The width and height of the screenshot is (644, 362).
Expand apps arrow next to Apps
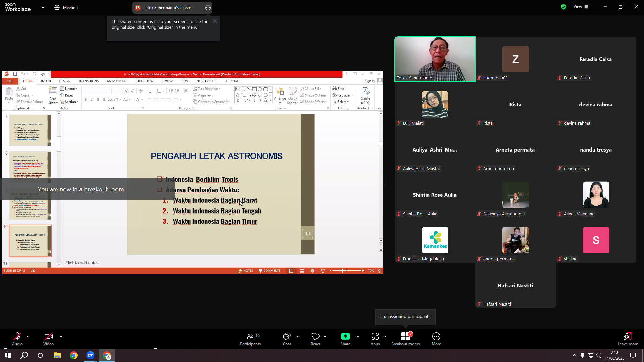tap(385, 336)
